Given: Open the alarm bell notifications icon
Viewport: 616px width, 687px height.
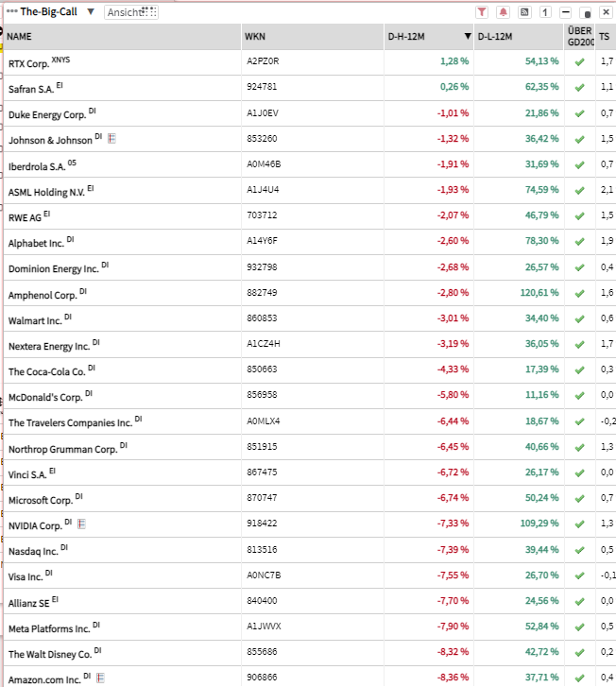Looking at the screenshot, I should pyautogui.click(x=503, y=12).
